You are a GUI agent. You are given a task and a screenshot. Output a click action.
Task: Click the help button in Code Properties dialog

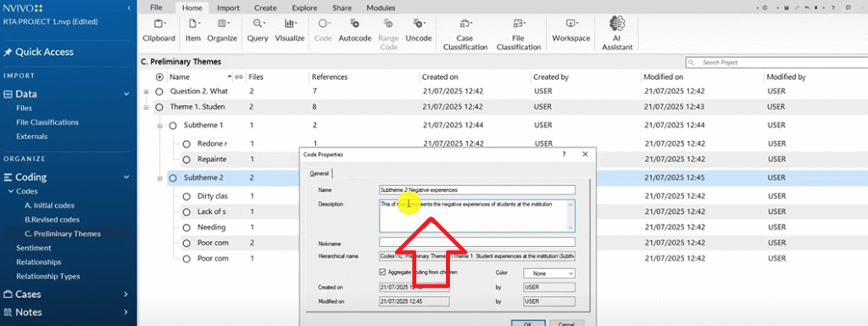564,155
